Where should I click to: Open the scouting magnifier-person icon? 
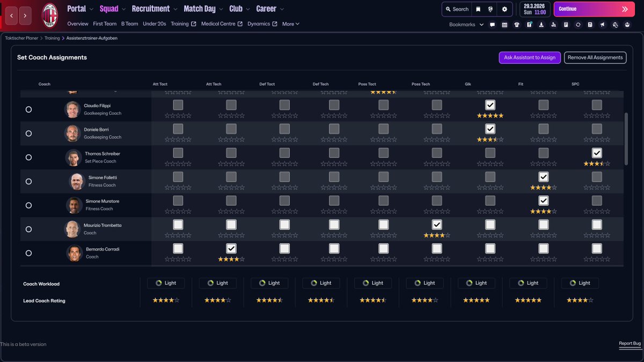click(x=554, y=24)
